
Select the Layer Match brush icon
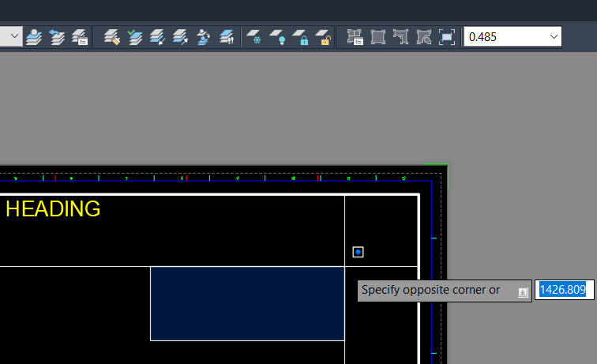tap(112, 37)
